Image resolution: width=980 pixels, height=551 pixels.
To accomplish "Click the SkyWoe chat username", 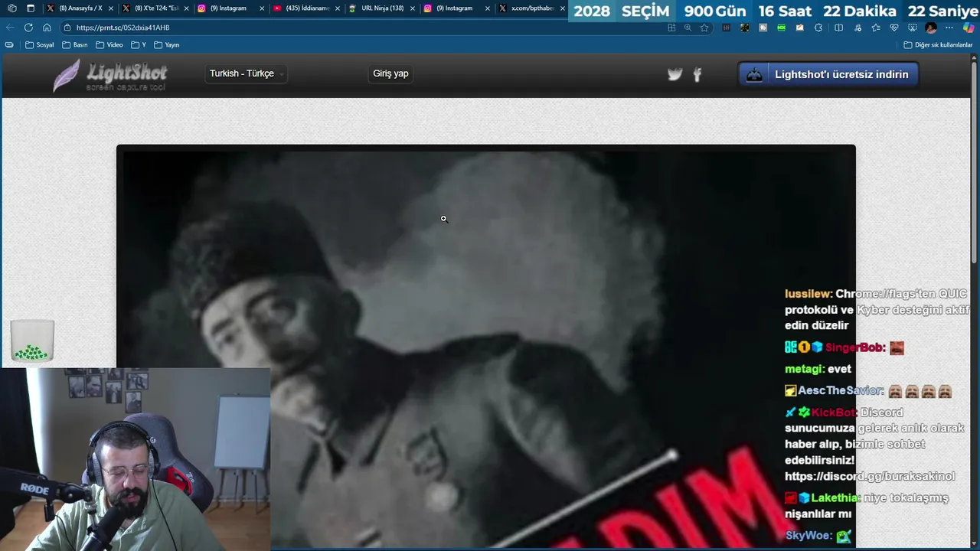I will click(808, 535).
